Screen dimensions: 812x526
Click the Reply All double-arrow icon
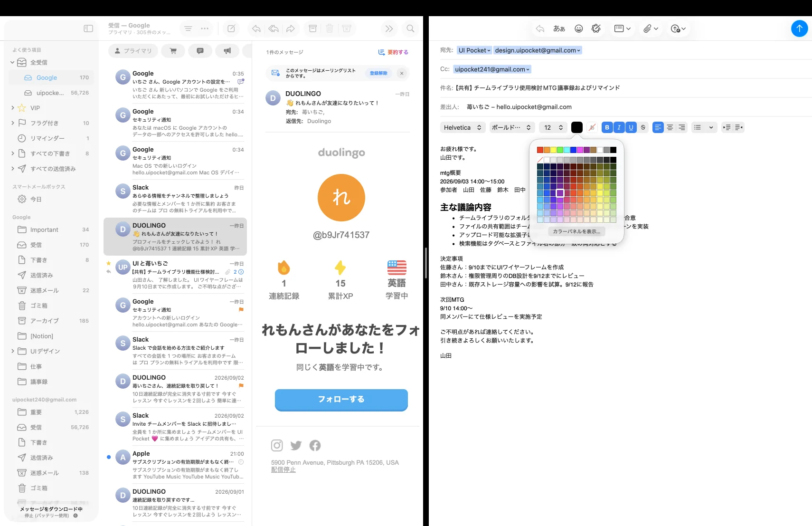[274, 29]
